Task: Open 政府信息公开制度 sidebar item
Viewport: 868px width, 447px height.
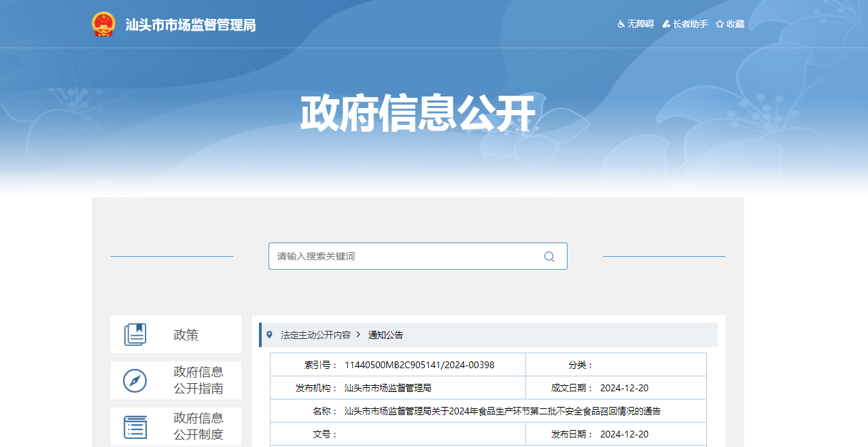Action: point(176,427)
